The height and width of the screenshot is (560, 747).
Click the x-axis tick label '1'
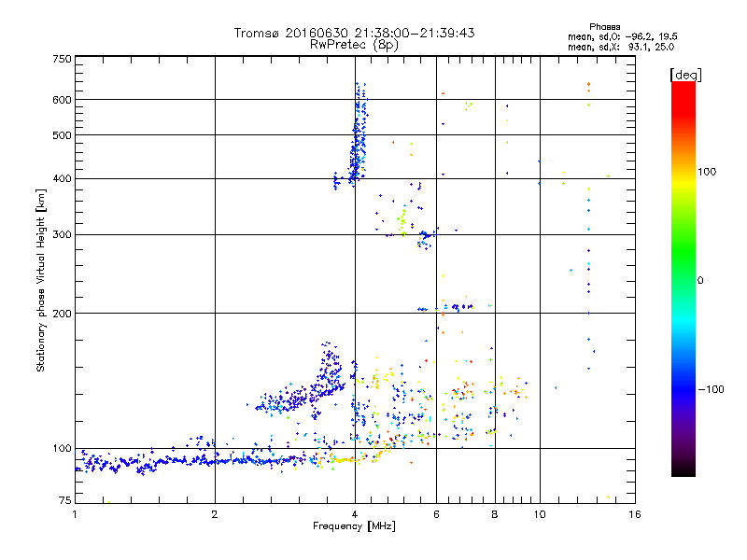tap(75, 514)
